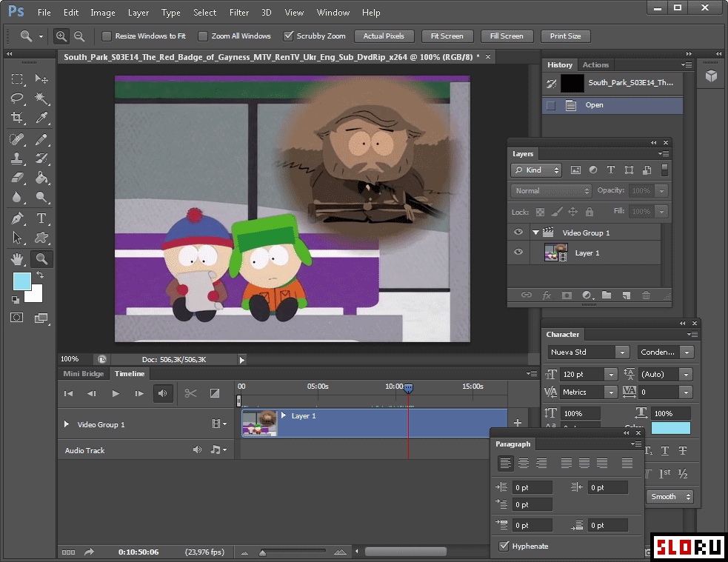This screenshot has height=562, width=728.
Task: Open the (Auto) leading dropdown
Action: point(686,374)
